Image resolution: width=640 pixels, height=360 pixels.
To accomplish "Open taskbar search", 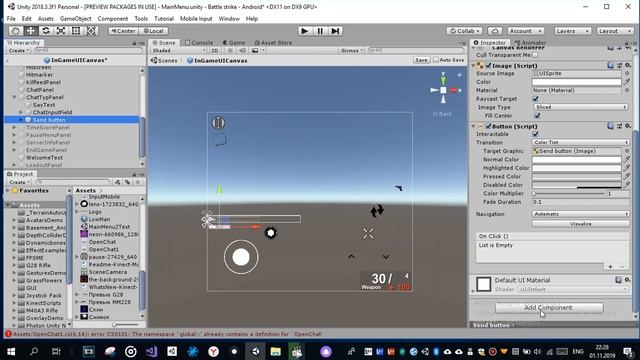I will (34, 351).
